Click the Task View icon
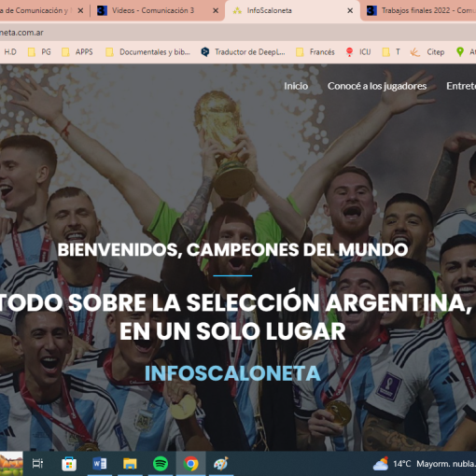The height and width of the screenshot is (476, 476). (x=38, y=464)
